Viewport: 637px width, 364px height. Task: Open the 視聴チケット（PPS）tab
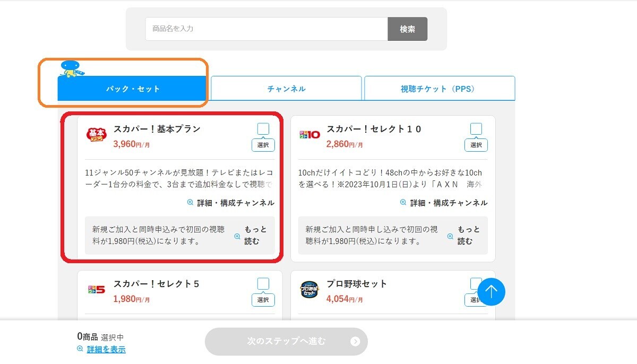tap(439, 88)
